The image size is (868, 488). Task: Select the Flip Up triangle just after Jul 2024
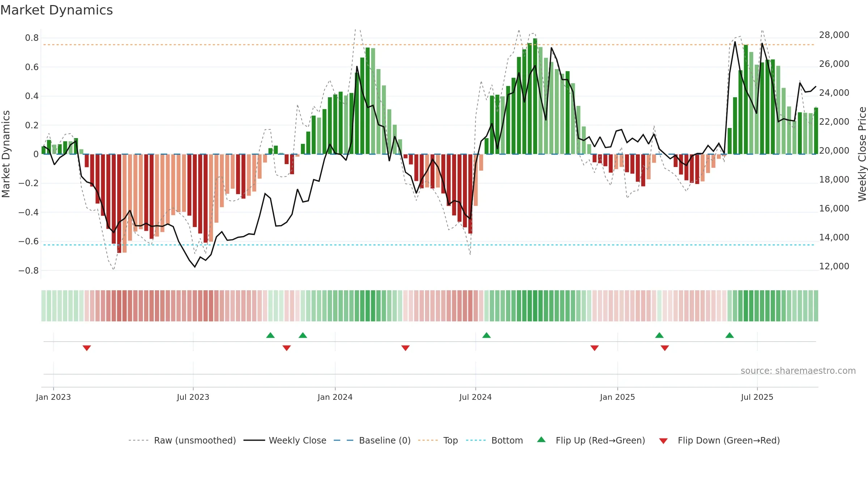tap(486, 335)
